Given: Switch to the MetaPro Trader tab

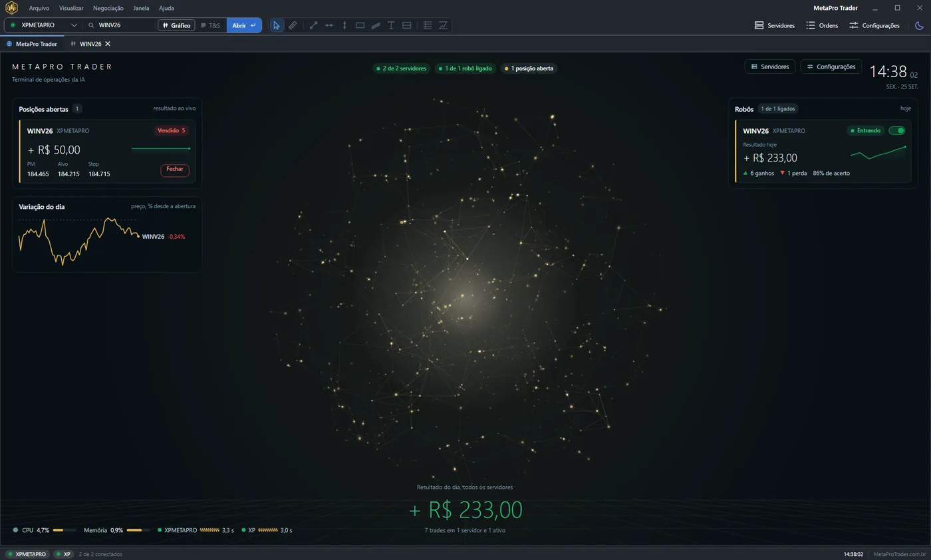Looking at the screenshot, I should click(x=32, y=44).
